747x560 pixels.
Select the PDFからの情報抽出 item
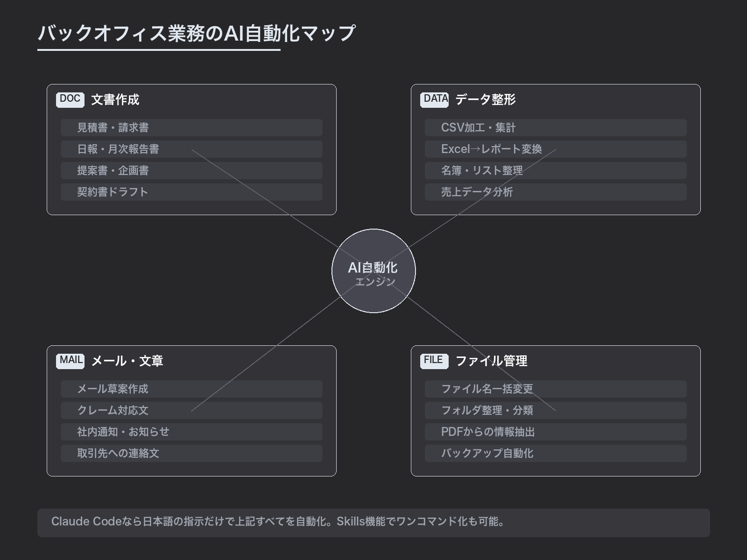(x=556, y=432)
